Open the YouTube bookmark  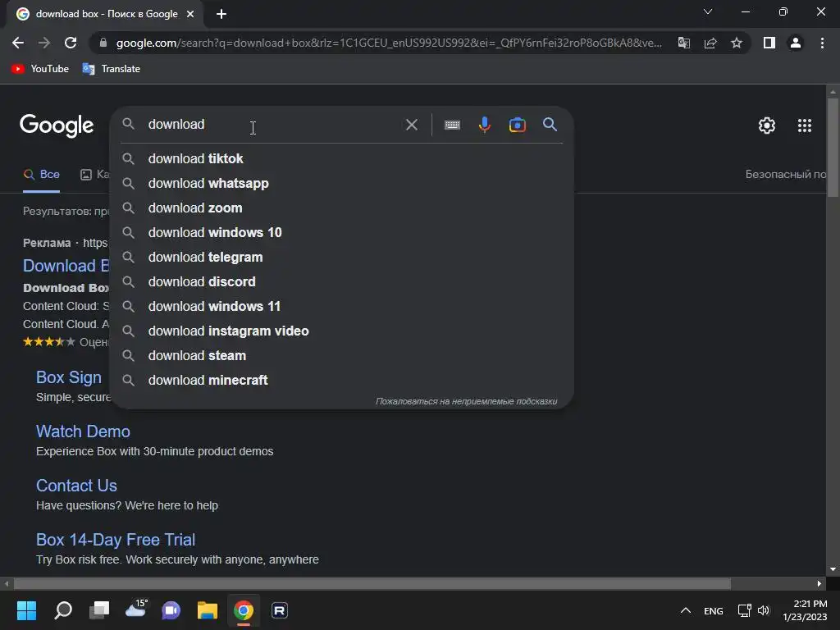coord(40,69)
